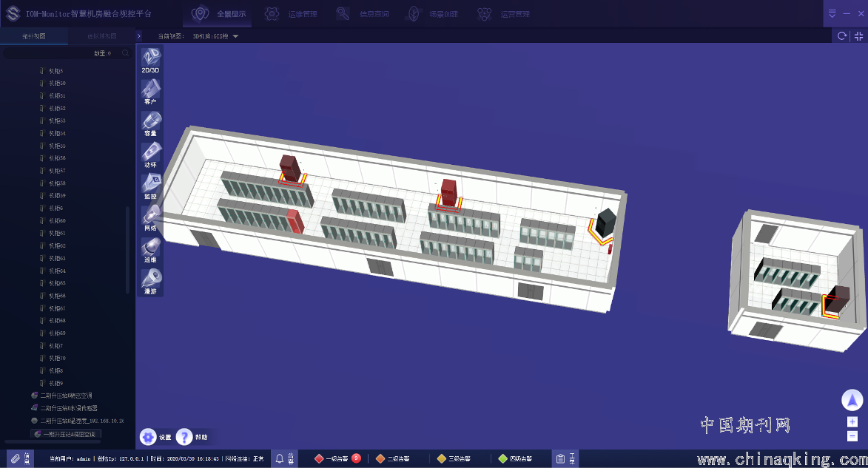The width and height of the screenshot is (868, 468).
Task: Open the 信息查询 tab
Action: click(362, 14)
